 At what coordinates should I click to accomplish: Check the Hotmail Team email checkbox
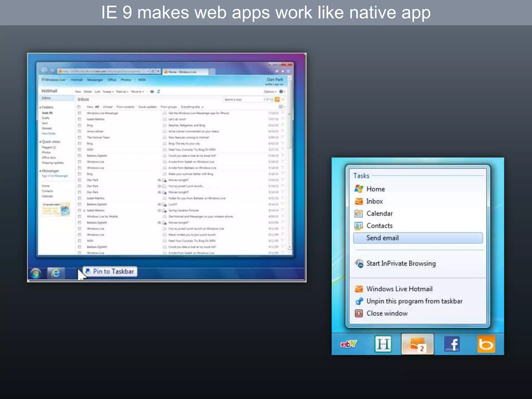click(x=79, y=137)
